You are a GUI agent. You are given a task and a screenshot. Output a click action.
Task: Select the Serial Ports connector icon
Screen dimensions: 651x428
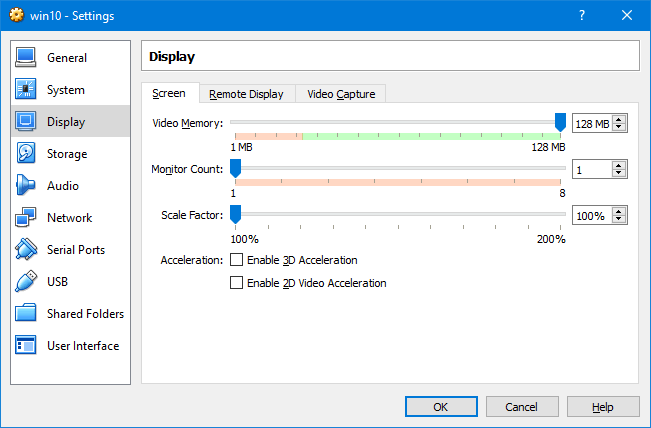26,249
